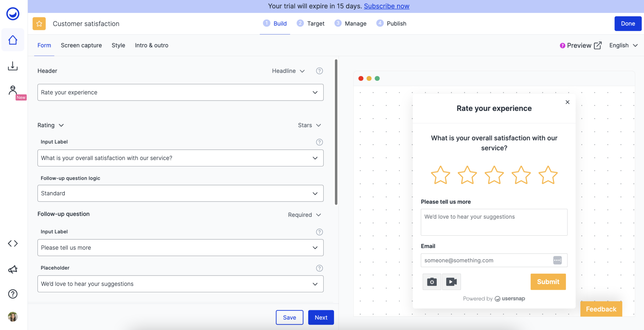Click the help icon next to Placeholder

[319, 268]
